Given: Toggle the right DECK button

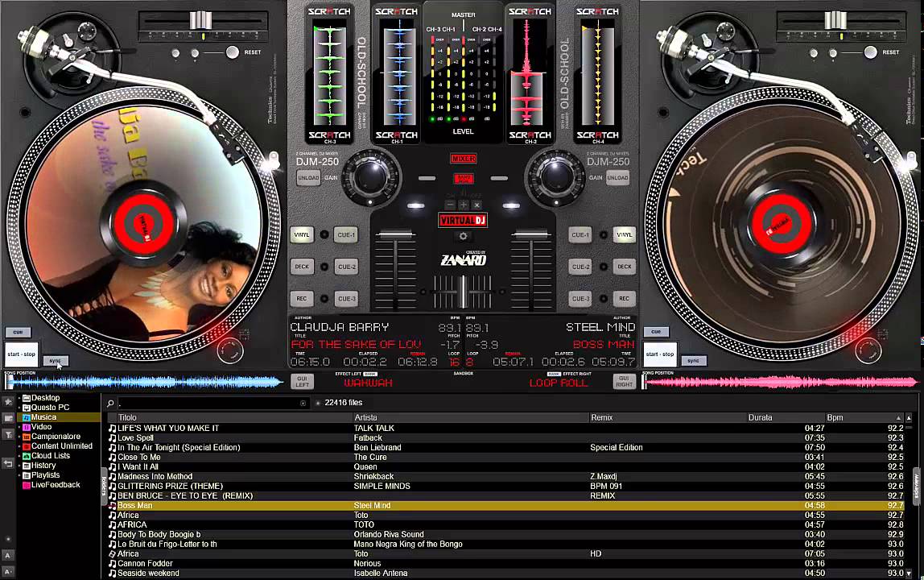Looking at the screenshot, I should [624, 267].
